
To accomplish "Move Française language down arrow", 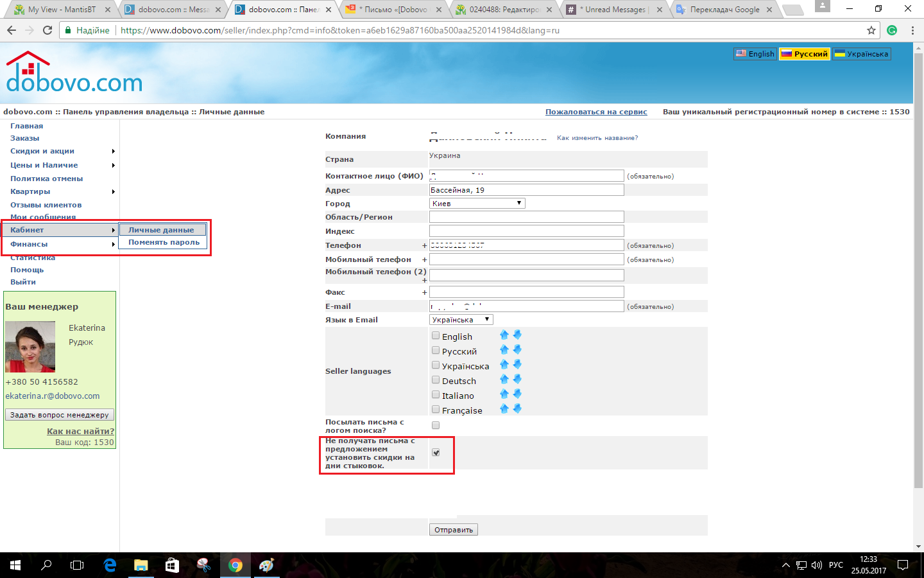I will click(517, 408).
